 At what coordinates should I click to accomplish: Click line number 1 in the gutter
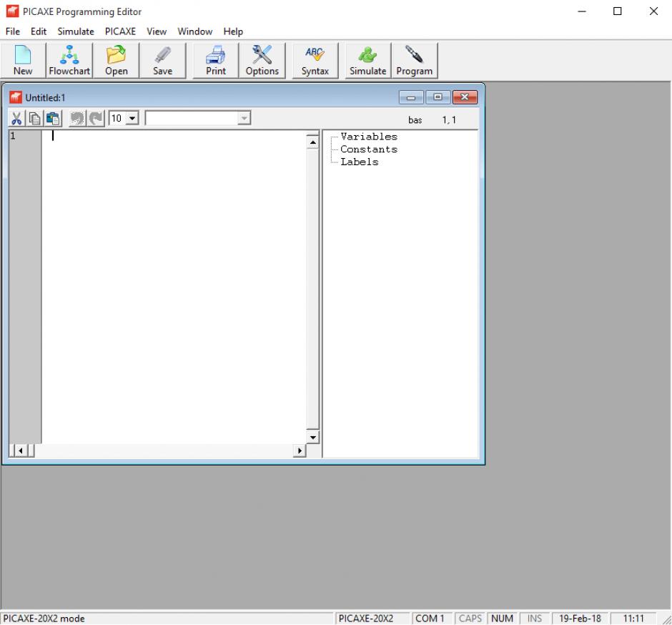pos(13,136)
